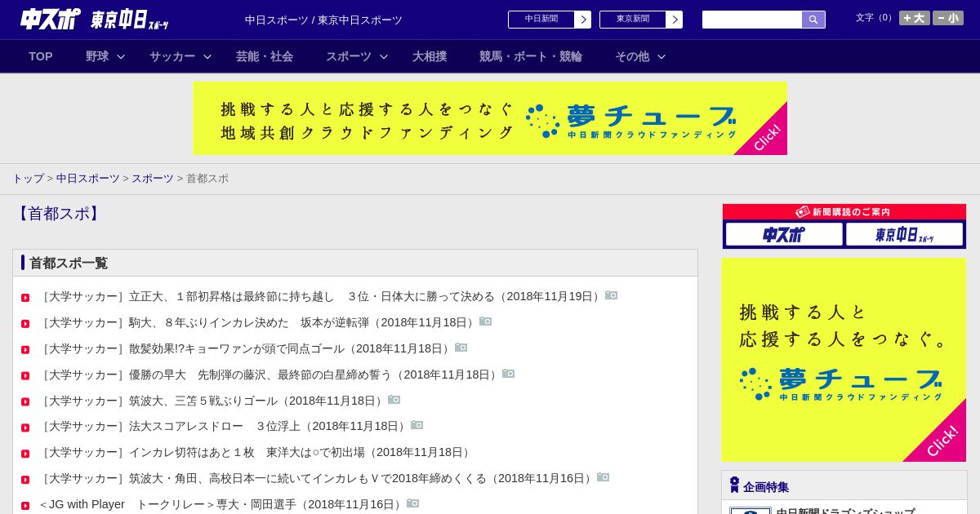Decrease text size with 小 button

pos(948,18)
